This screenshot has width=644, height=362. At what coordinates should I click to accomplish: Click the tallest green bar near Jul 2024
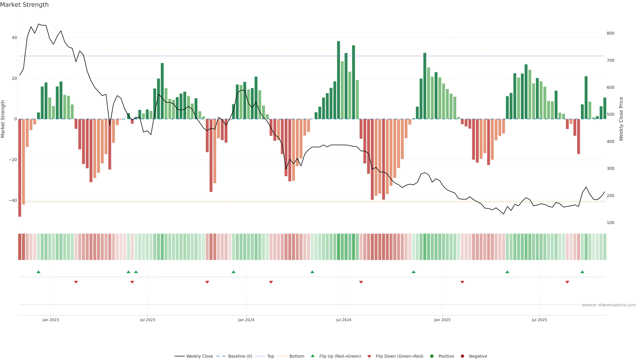tap(338, 80)
